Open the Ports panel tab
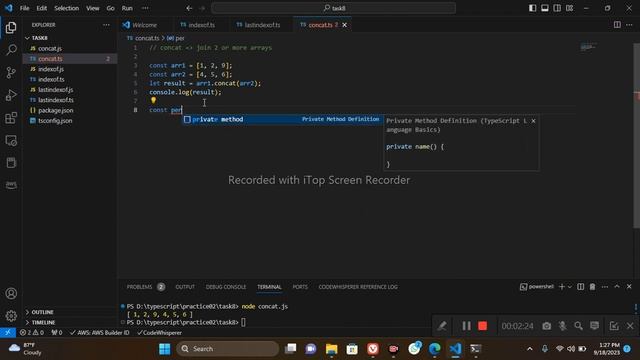 pyautogui.click(x=300, y=287)
